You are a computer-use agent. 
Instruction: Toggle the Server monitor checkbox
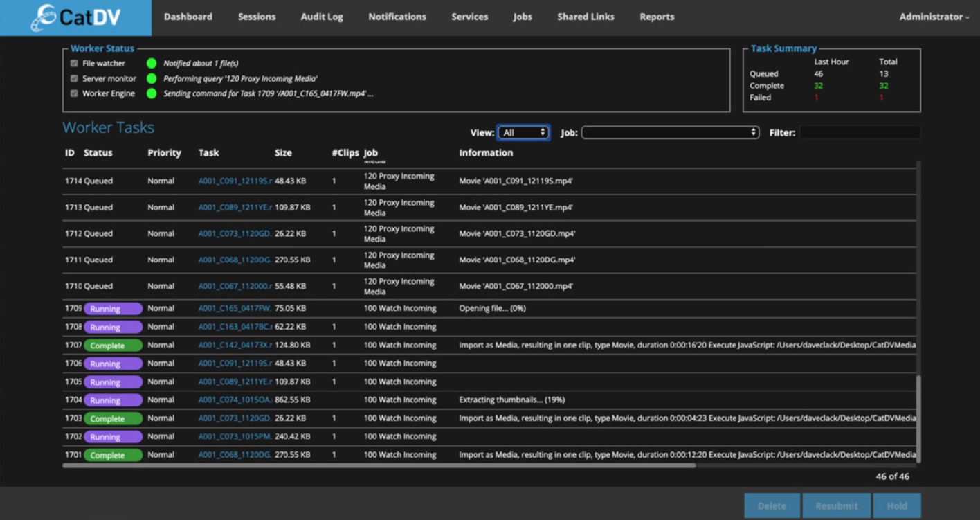click(74, 79)
